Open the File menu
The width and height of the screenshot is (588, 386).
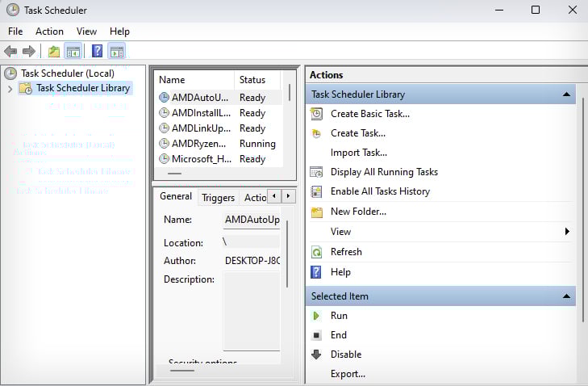coord(15,31)
